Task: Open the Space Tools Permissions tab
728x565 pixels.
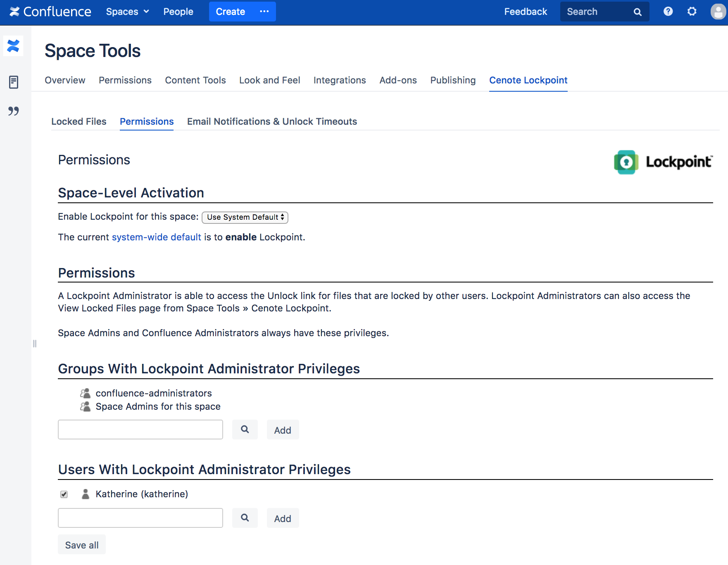Action: click(x=125, y=80)
